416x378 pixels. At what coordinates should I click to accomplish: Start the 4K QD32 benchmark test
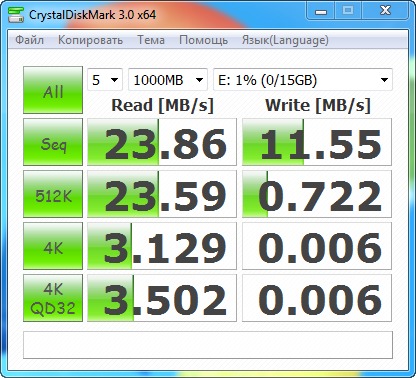53,298
